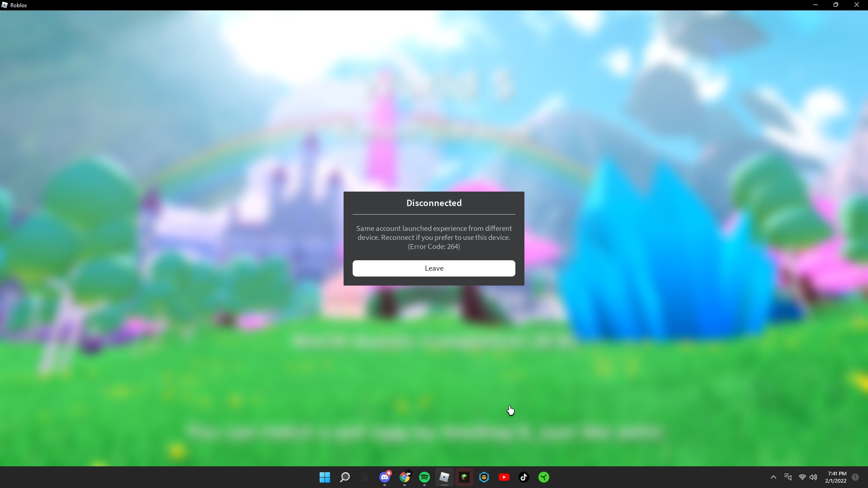Image resolution: width=868 pixels, height=488 pixels.
Task: Click the green download/install icon
Action: 543,477
